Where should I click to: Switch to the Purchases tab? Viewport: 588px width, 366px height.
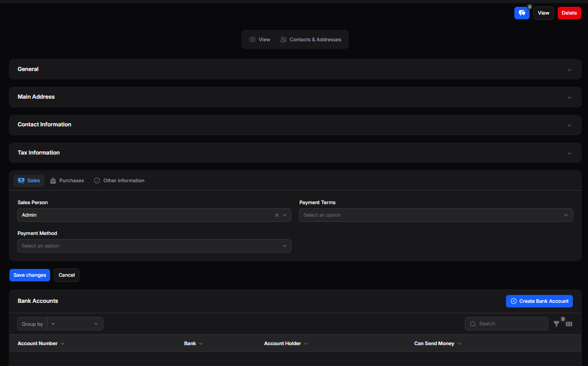click(x=67, y=181)
